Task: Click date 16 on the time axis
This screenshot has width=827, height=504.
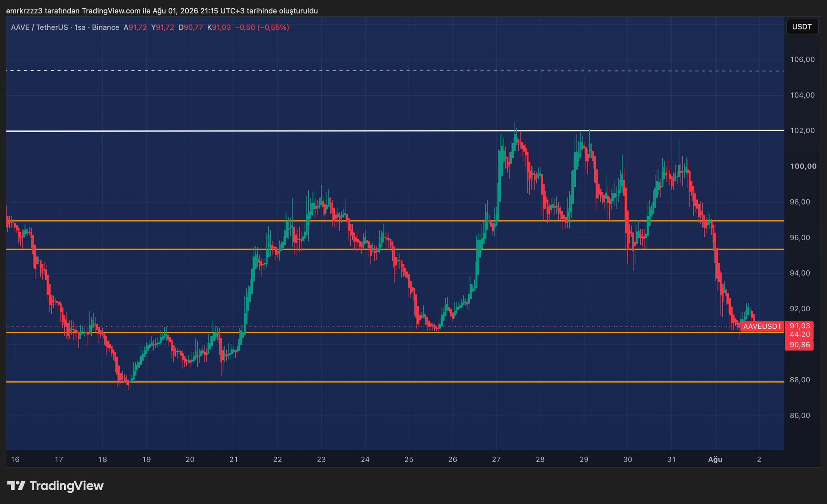Action: 15,459
